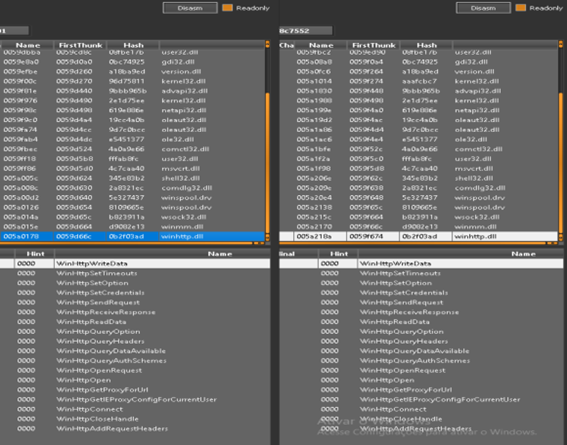Click the Hint column header in the left function list

[x=35, y=254]
